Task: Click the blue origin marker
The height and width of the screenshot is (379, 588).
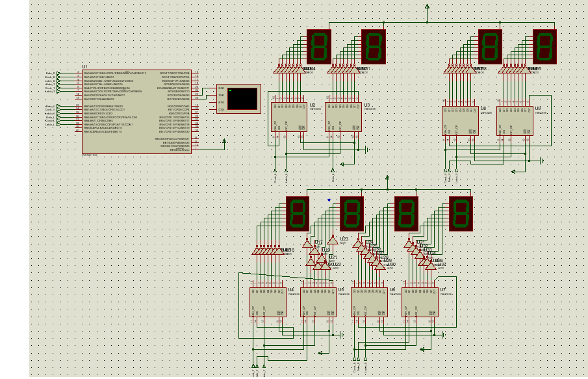Action: pyautogui.click(x=329, y=200)
